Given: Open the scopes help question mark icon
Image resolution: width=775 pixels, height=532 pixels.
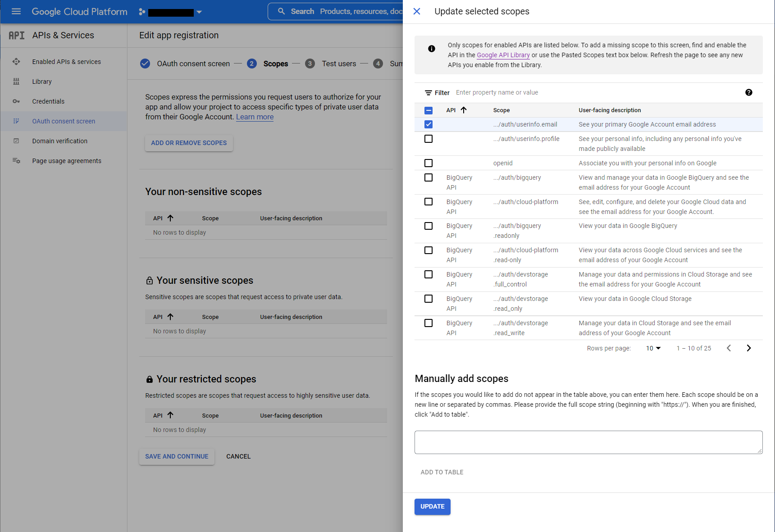Looking at the screenshot, I should pos(749,92).
